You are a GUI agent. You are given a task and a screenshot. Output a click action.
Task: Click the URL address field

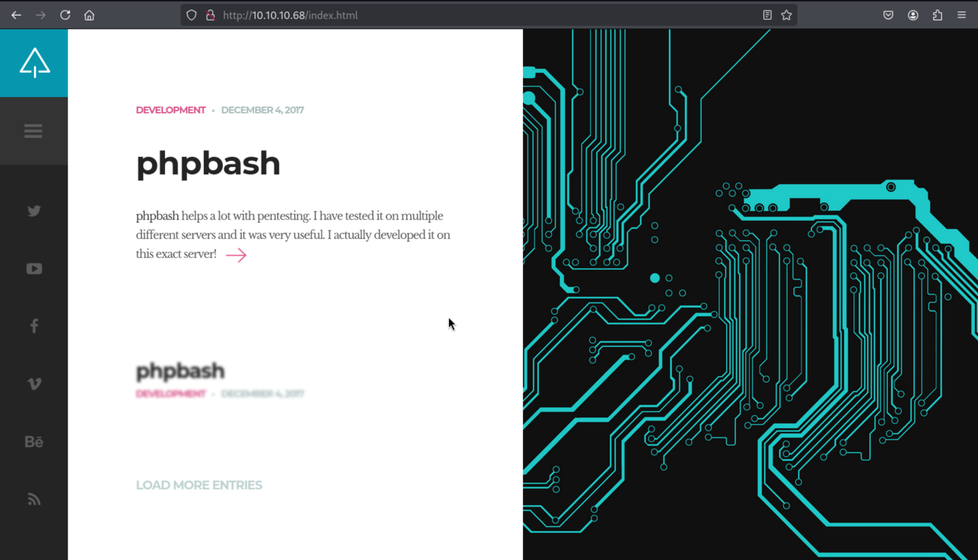462,15
